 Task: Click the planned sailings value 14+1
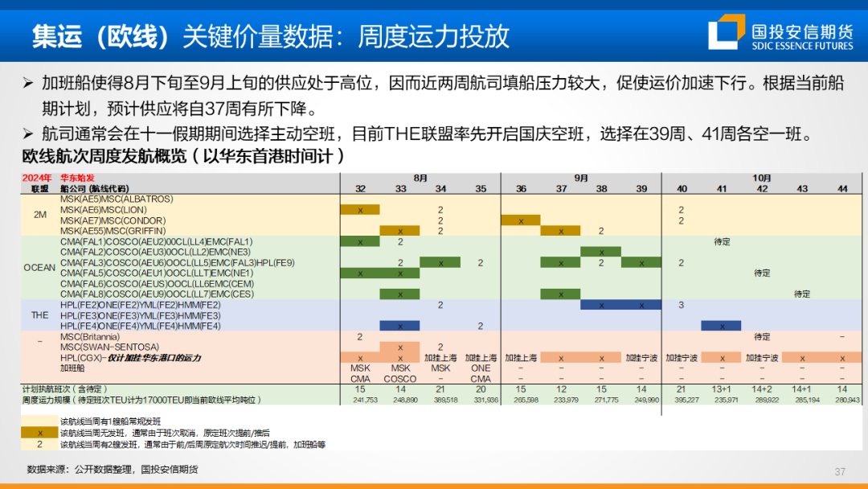(802, 389)
